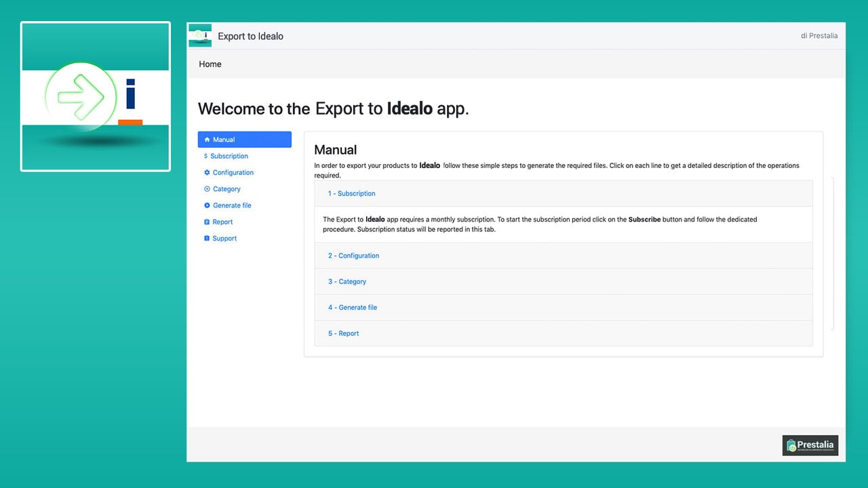Click the 'Export to Idealo' header title
This screenshot has height=488, width=868.
250,37
